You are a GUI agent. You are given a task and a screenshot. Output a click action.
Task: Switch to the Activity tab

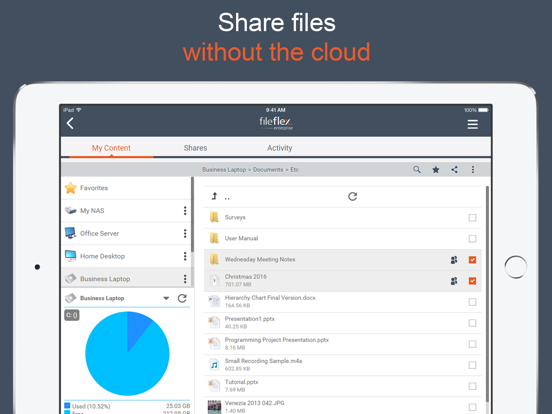(280, 148)
